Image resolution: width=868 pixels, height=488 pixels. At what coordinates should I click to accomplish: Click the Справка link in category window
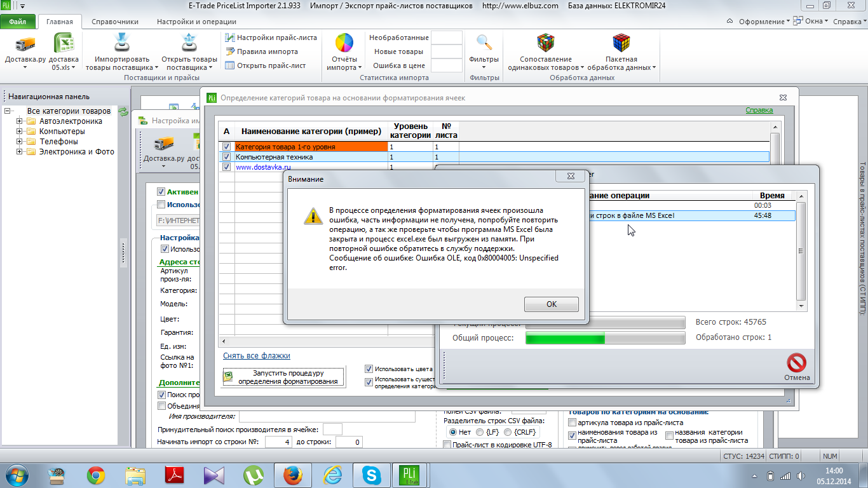(x=759, y=110)
